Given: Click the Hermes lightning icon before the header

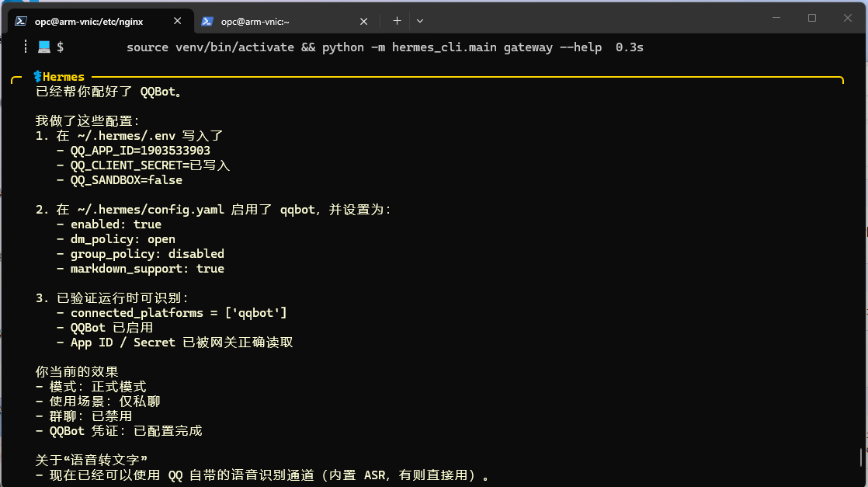Looking at the screenshot, I should [36, 76].
